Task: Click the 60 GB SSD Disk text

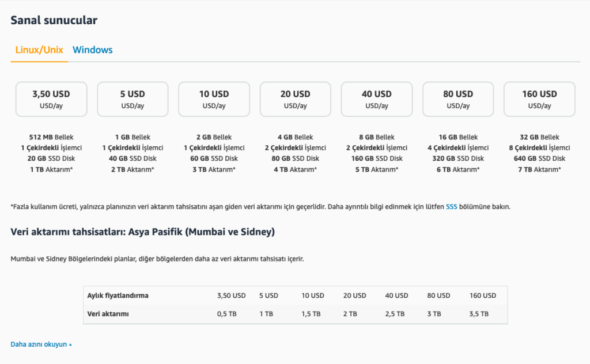Action: [214, 159]
